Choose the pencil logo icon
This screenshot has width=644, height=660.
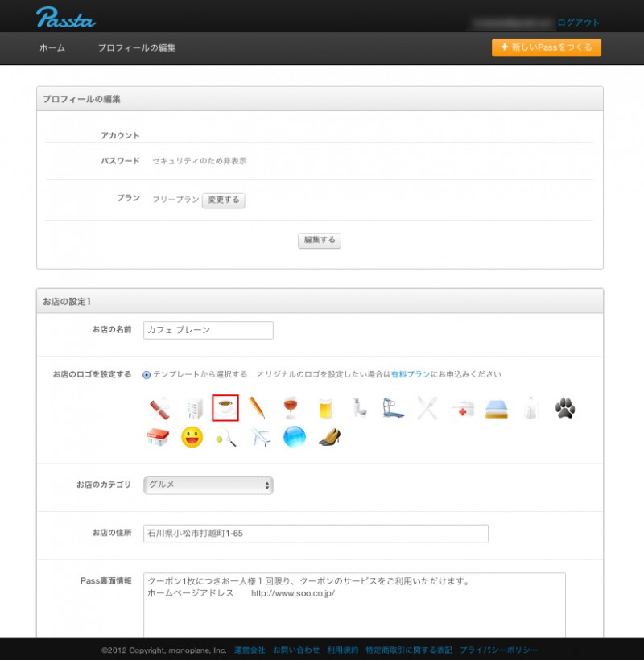point(257,408)
